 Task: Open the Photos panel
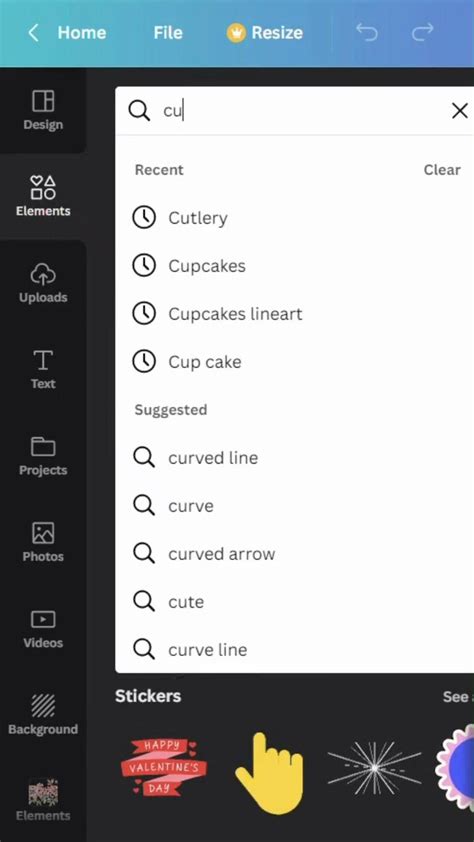click(43, 542)
